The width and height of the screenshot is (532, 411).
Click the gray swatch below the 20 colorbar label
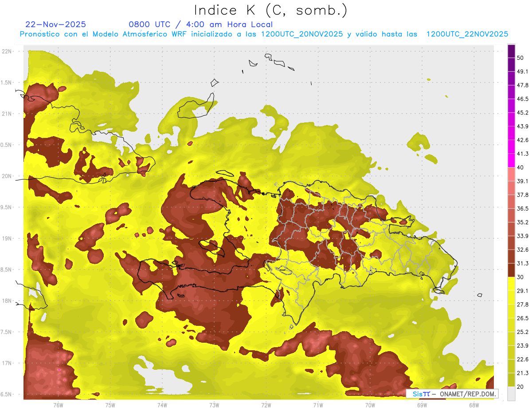tap(512, 393)
